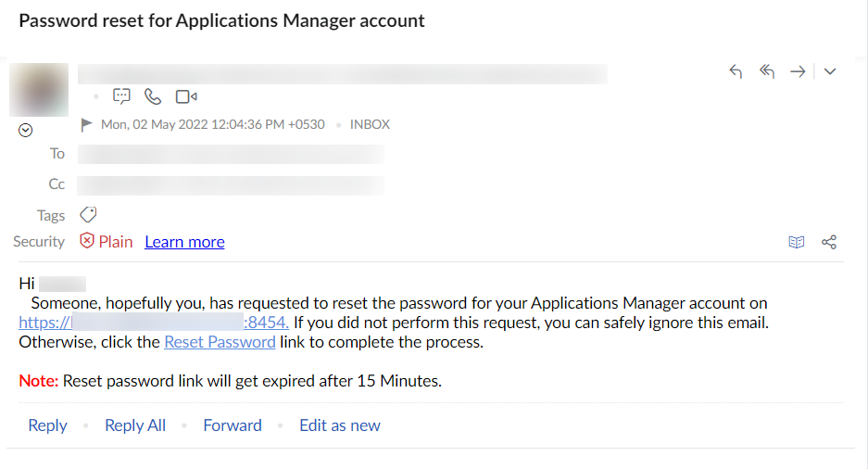Click Edit as new below the message
868x469 pixels.
point(339,425)
